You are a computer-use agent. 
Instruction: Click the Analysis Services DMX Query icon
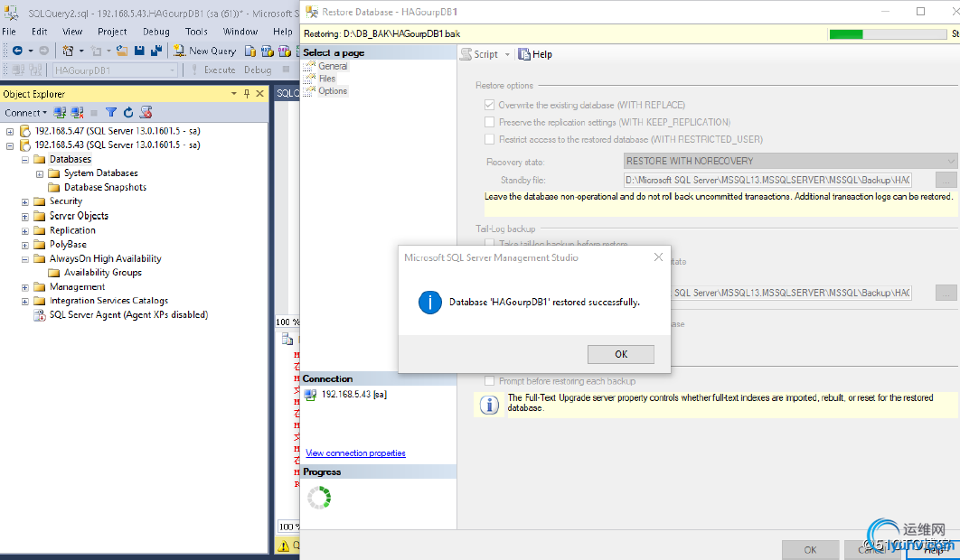tap(284, 51)
